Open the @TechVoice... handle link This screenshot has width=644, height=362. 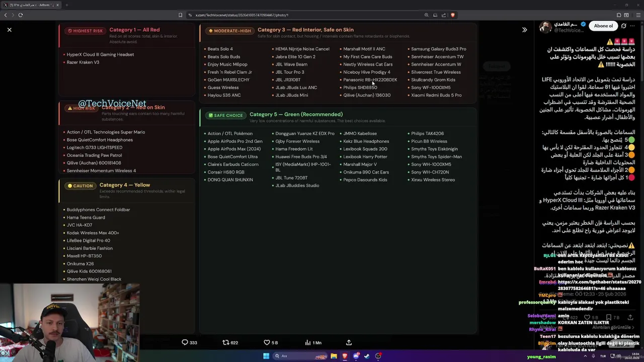pos(569,31)
